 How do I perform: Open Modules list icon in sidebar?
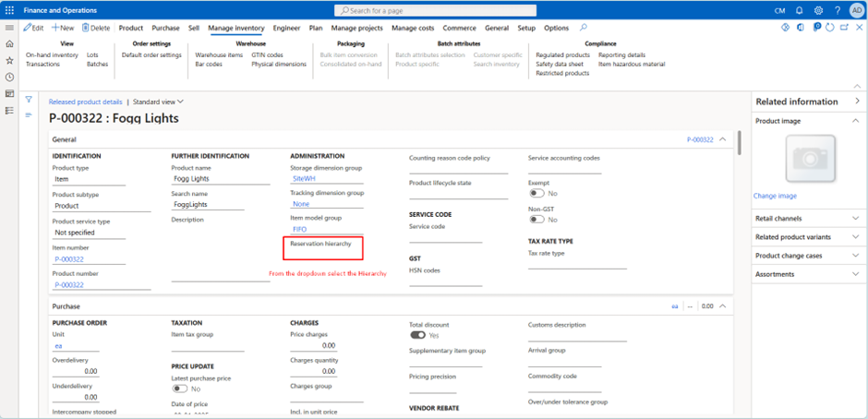[x=9, y=110]
